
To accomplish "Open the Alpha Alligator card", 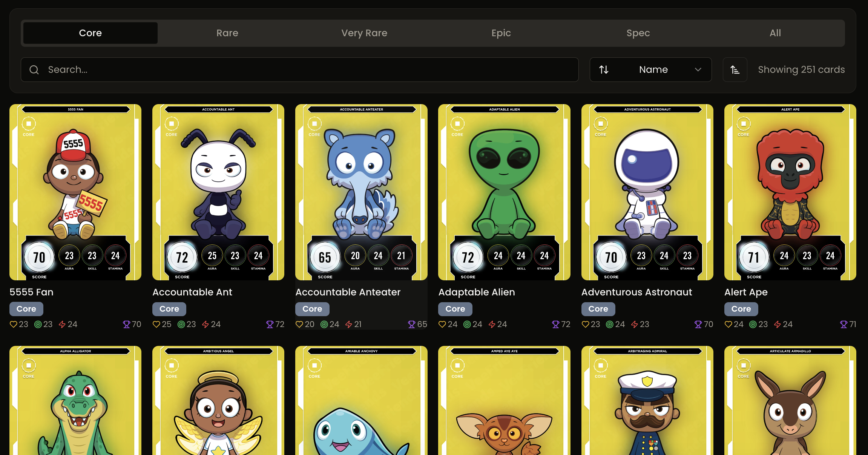I will pos(75,400).
